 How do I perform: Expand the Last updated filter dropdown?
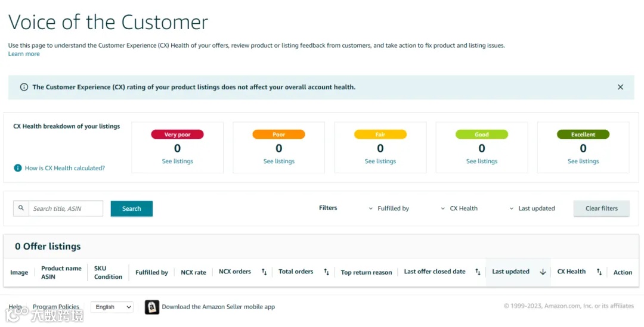(532, 208)
